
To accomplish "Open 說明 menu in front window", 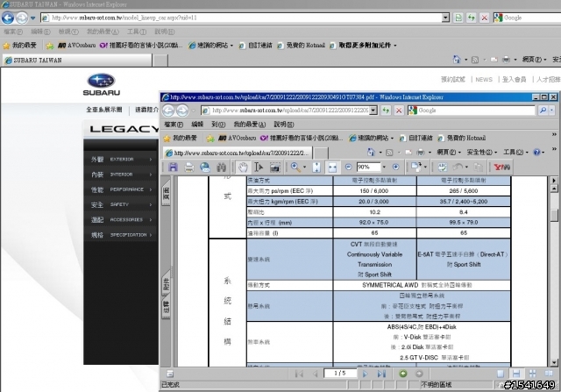I will pos(284,125).
